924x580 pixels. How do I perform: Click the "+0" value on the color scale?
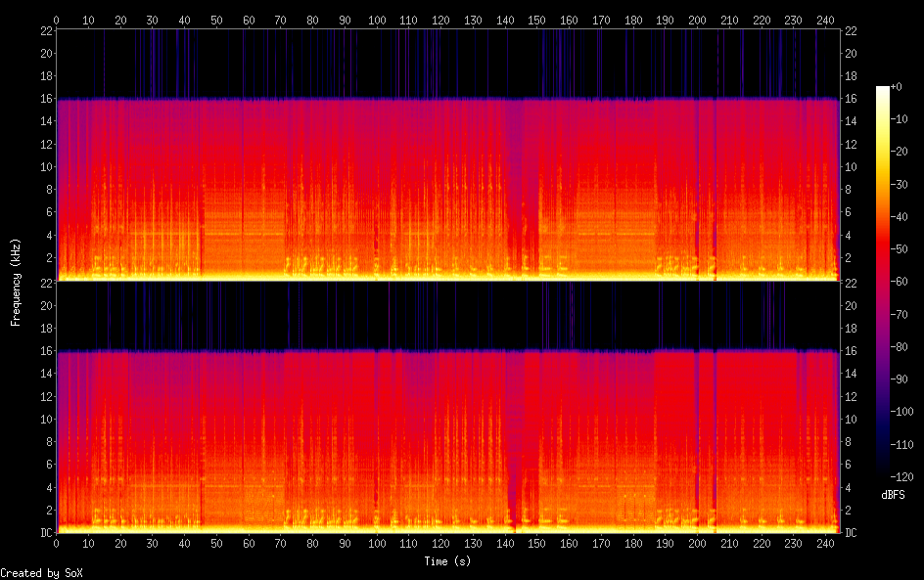tap(896, 86)
